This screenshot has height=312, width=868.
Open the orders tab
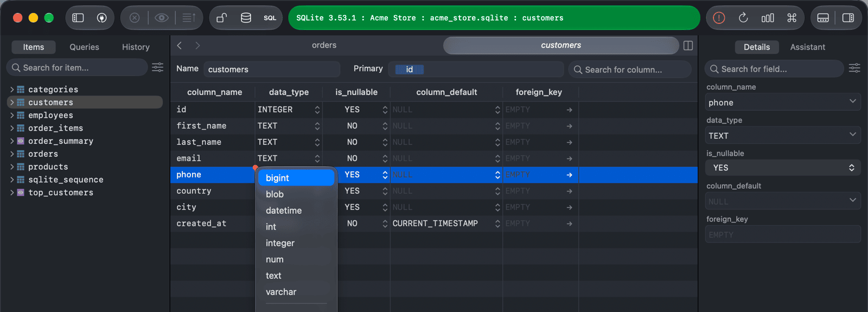point(324,46)
